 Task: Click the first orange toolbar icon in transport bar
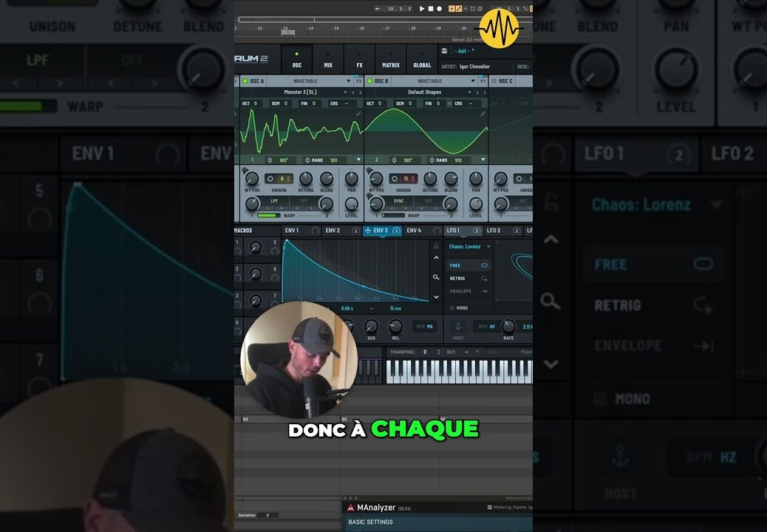point(451,9)
